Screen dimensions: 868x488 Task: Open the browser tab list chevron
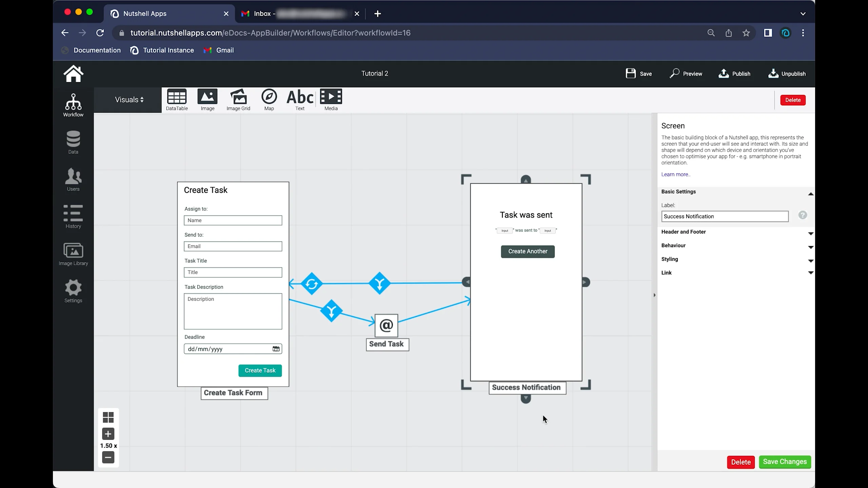[x=803, y=14]
